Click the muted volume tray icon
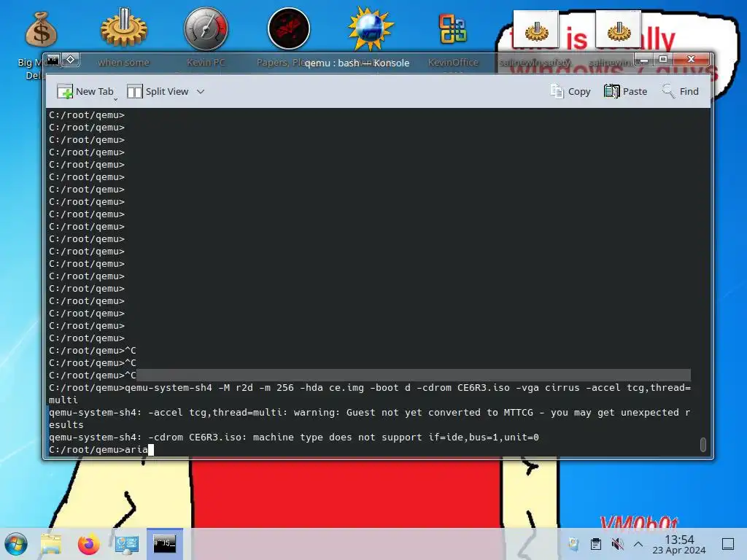Viewport: 747px width, 560px height. pyautogui.click(x=617, y=544)
